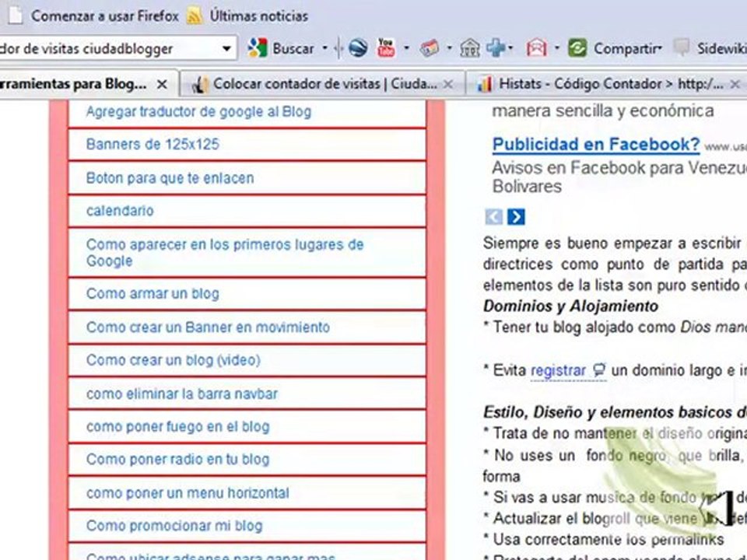Close the Herramientas para Blog tab
Image resolution: width=747 pixels, height=560 pixels.
162,85
